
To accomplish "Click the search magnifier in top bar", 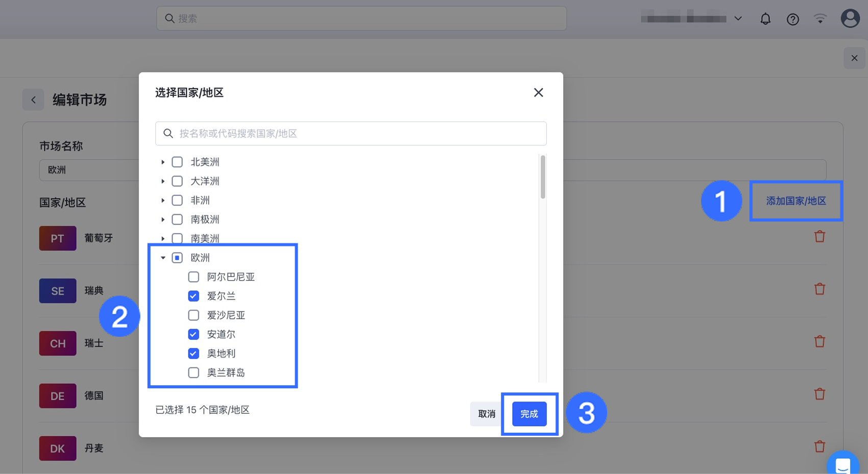I will coord(170,18).
